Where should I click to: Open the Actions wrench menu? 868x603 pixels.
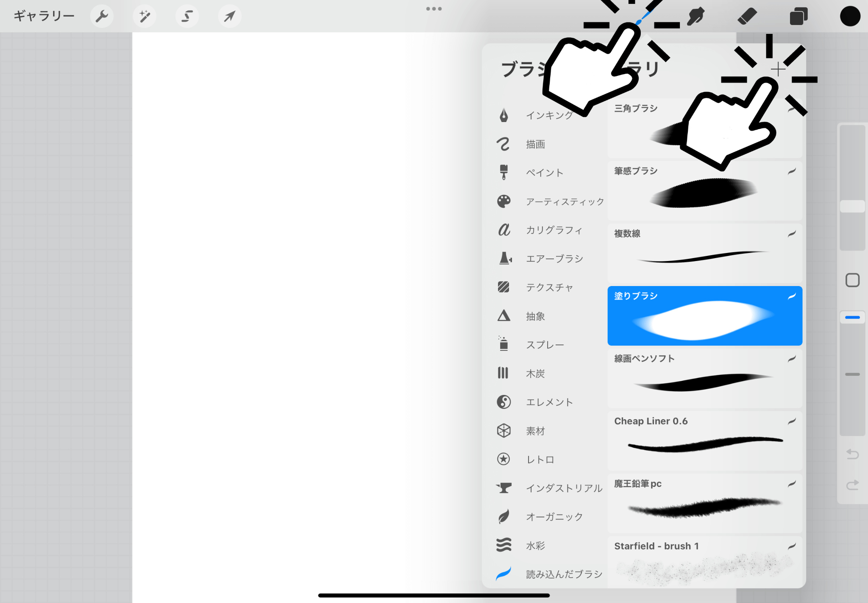point(102,16)
